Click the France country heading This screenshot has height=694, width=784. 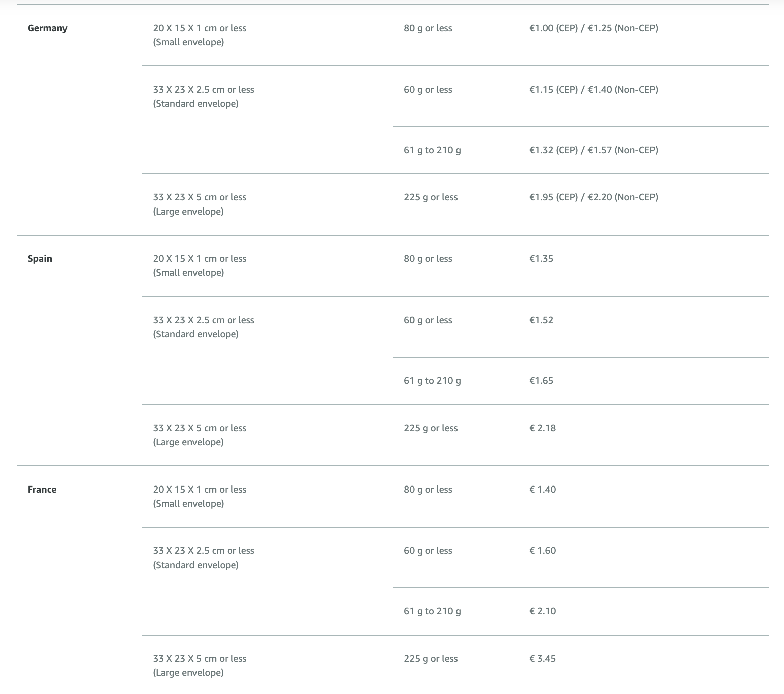pos(42,490)
